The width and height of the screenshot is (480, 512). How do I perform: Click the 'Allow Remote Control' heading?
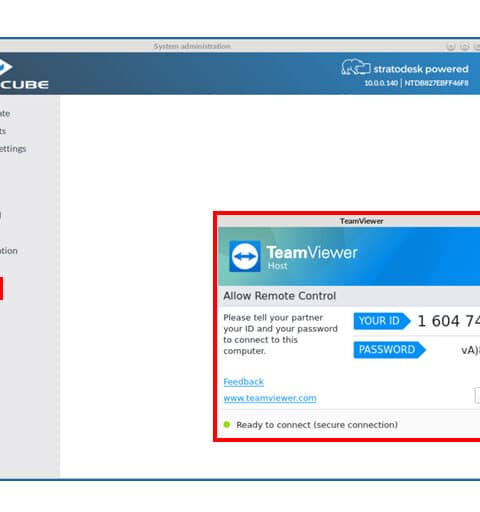tap(280, 296)
